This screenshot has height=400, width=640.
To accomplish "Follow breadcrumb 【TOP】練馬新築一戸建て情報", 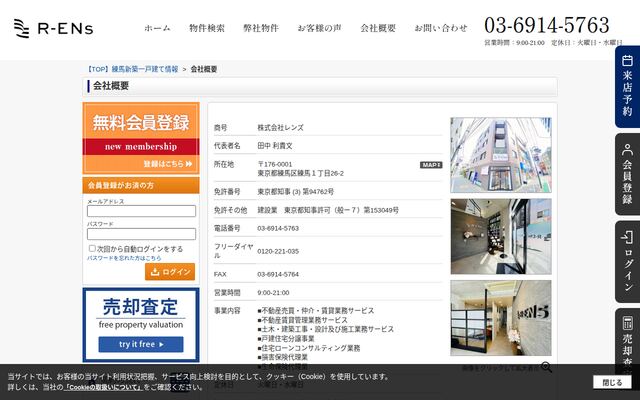I will click(132, 69).
